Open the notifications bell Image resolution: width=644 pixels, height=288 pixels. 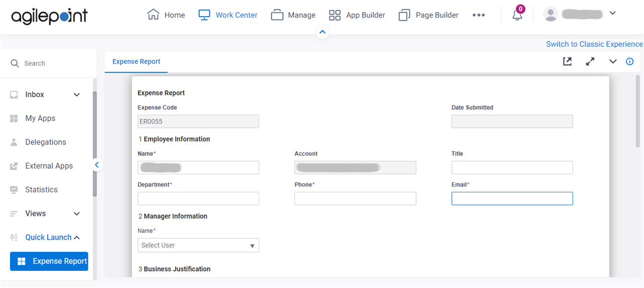click(x=517, y=15)
